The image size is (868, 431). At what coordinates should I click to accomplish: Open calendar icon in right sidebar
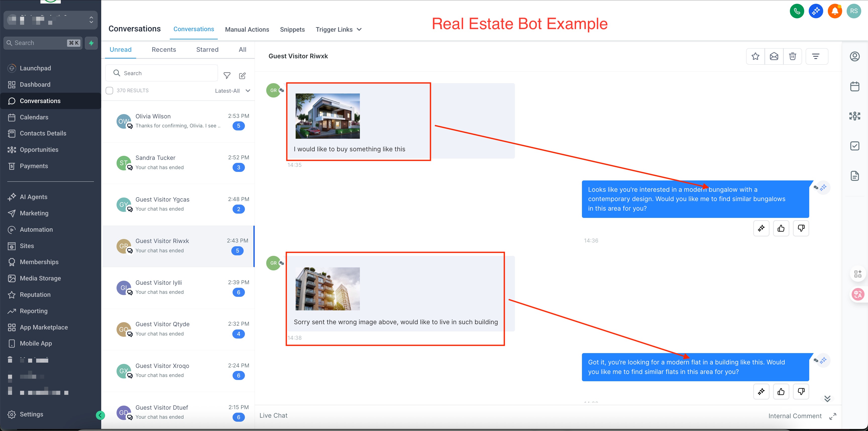pos(854,87)
